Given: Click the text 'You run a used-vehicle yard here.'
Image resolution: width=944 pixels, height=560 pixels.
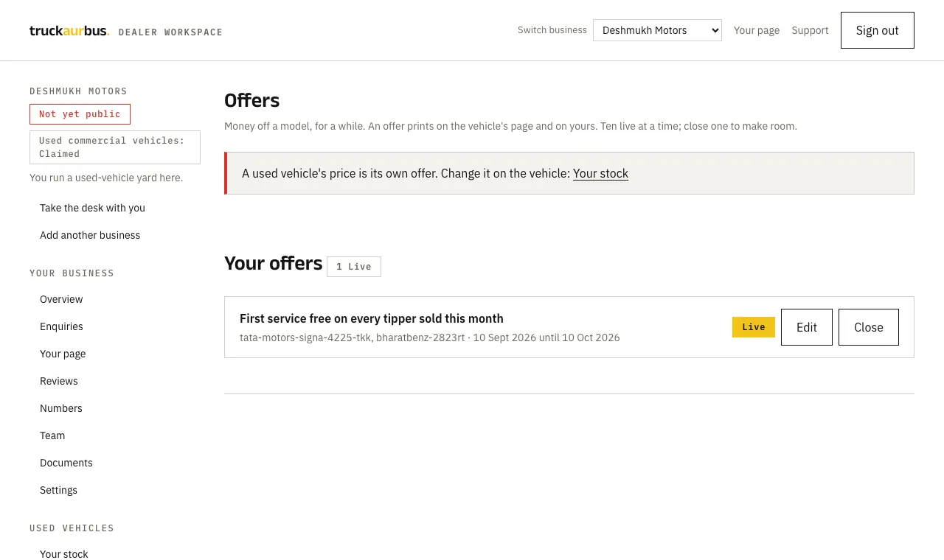Looking at the screenshot, I should 106,178.
